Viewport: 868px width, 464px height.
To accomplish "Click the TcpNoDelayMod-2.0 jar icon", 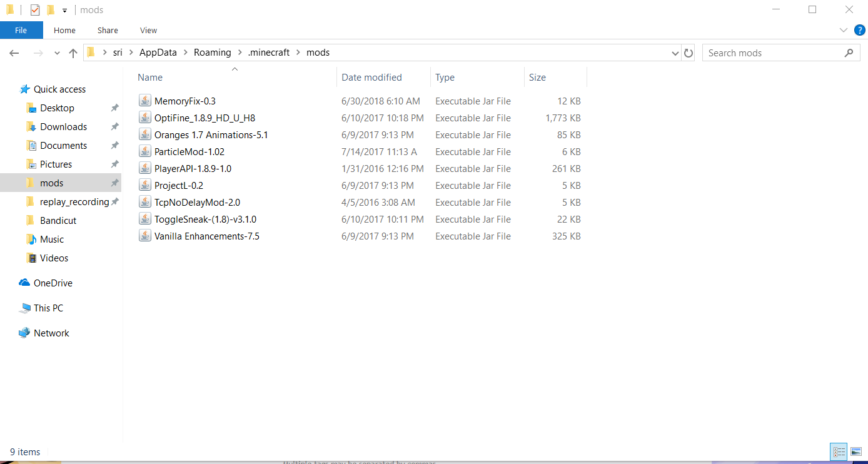I will [145, 202].
